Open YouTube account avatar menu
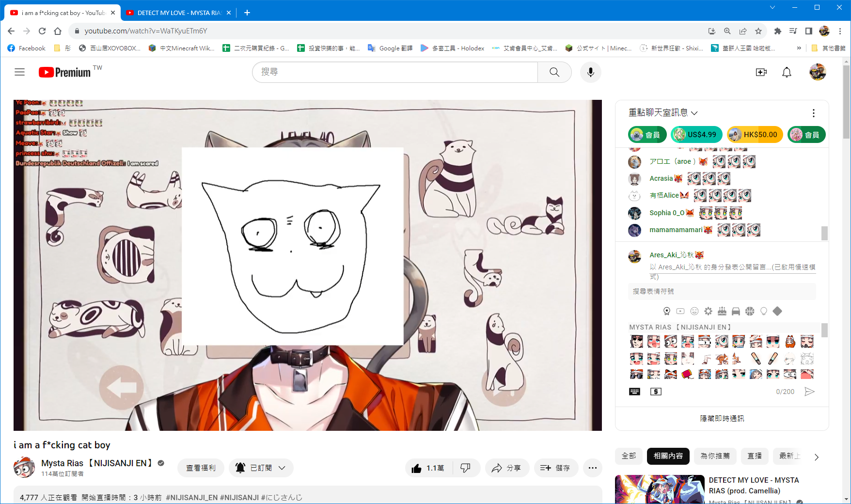This screenshot has width=851, height=504. click(x=818, y=72)
